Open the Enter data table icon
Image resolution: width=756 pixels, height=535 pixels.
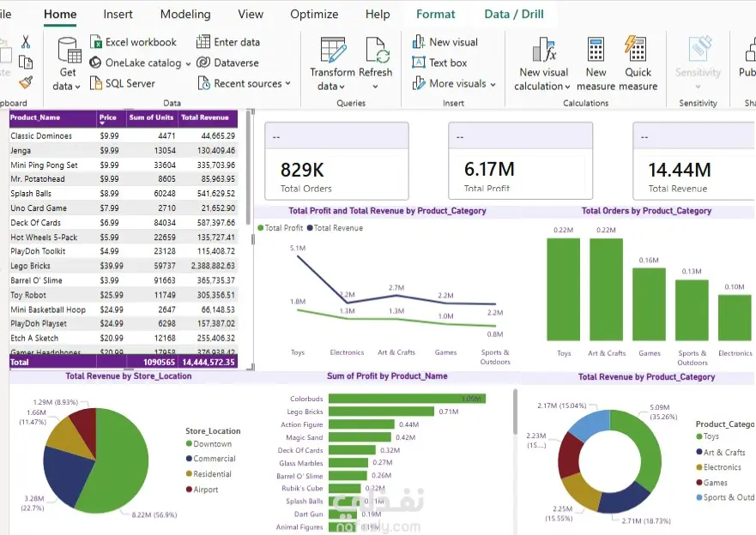point(203,42)
